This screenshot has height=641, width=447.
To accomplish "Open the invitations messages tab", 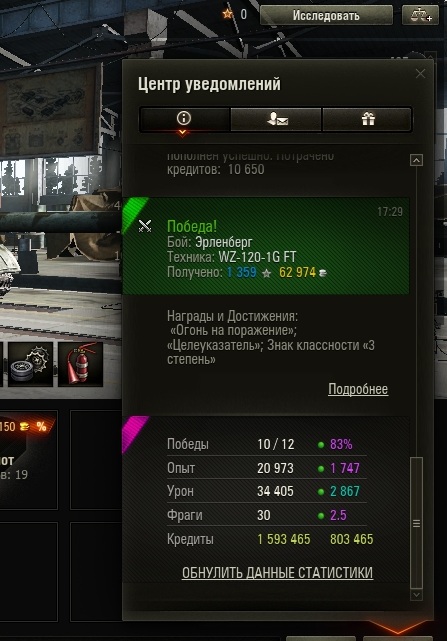I will pos(276,119).
